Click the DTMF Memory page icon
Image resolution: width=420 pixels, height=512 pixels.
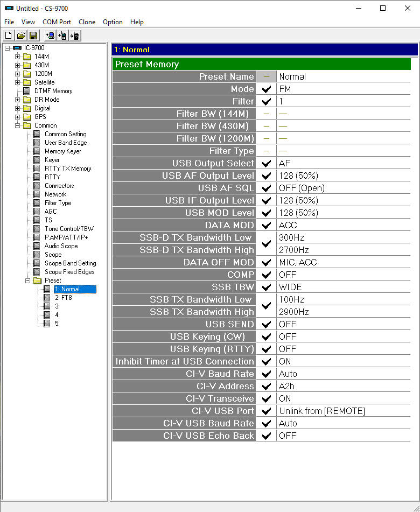point(27,91)
